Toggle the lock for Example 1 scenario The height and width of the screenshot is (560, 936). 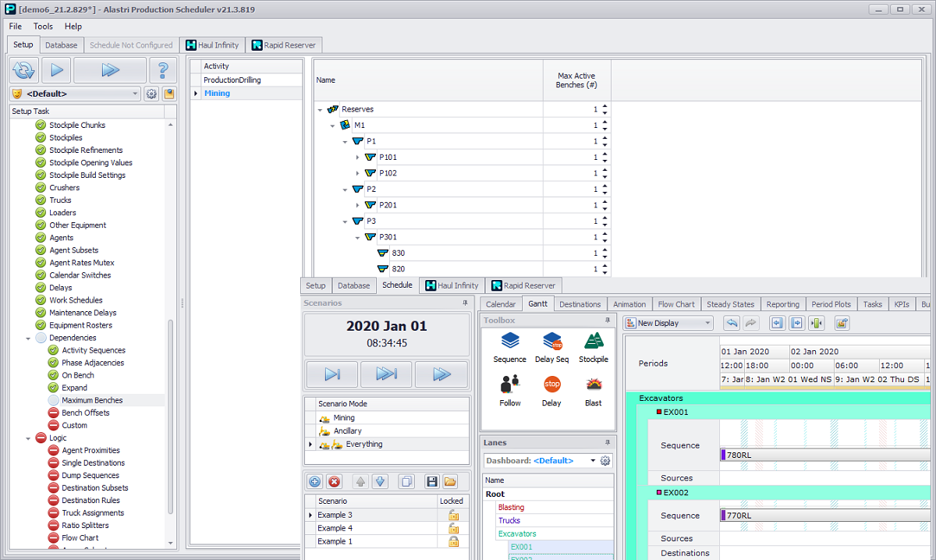click(452, 542)
